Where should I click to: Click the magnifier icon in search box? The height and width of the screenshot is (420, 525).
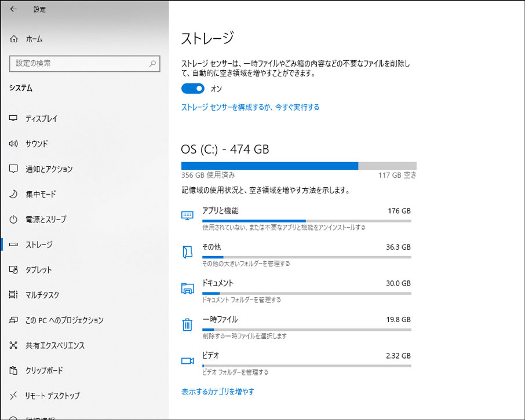[152, 63]
